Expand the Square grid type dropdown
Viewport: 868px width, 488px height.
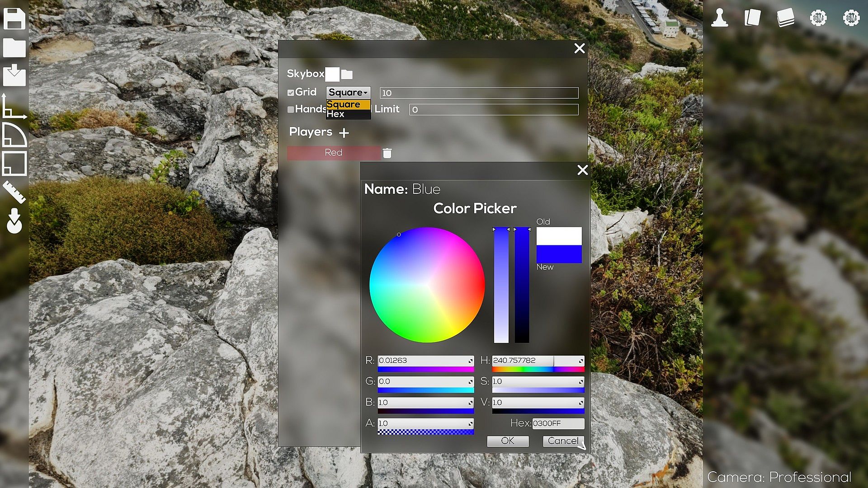point(348,93)
